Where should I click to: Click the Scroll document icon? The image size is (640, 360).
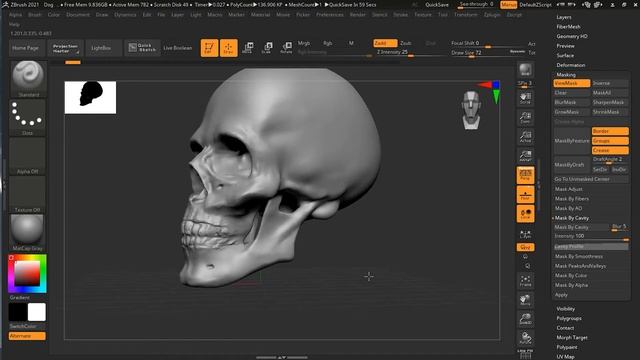[x=525, y=98]
